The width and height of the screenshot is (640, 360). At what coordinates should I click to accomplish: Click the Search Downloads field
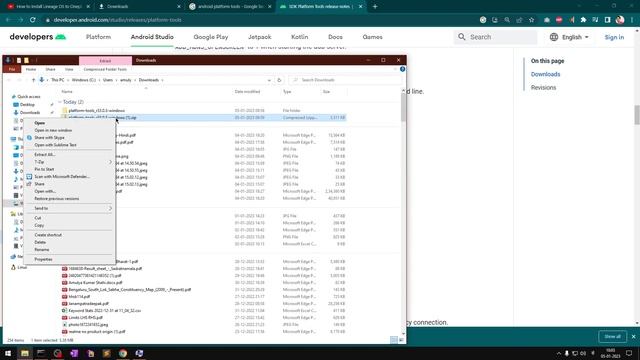point(344,80)
